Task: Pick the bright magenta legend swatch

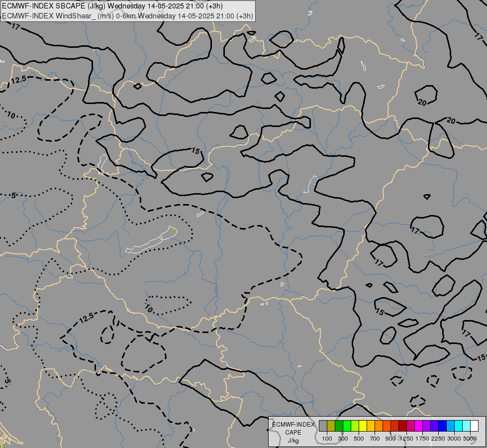Action: [418, 426]
